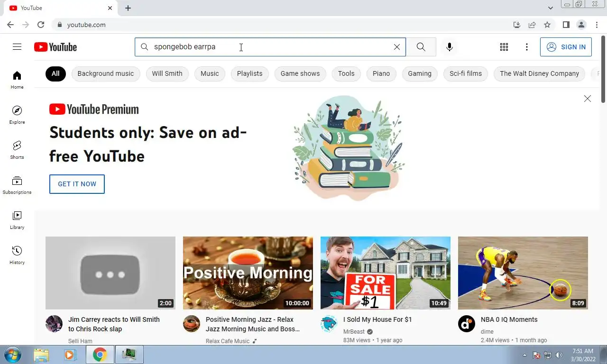Click SIGN IN button
The width and height of the screenshot is (607, 364).
click(x=566, y=47)
